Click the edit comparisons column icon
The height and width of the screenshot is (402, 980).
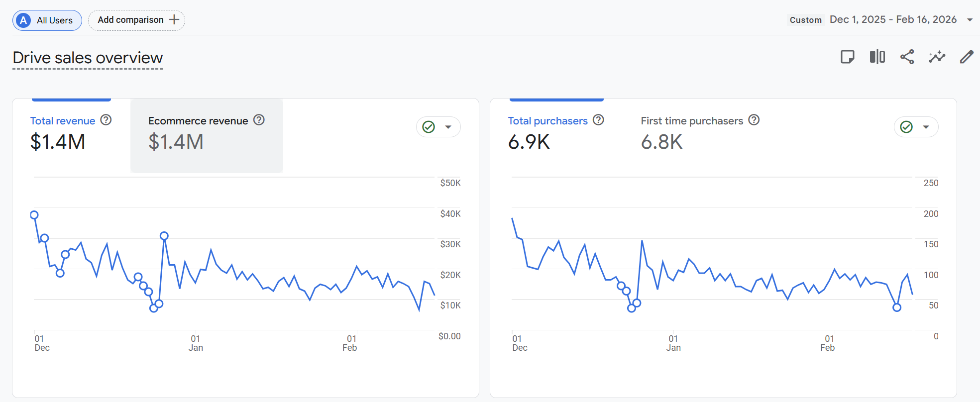coord(877,57)
